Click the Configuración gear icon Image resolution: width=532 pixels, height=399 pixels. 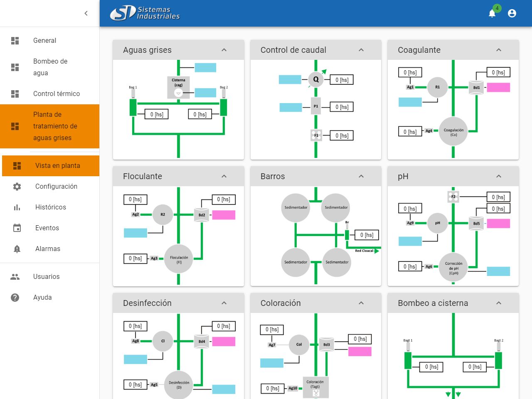pos(17,187)
